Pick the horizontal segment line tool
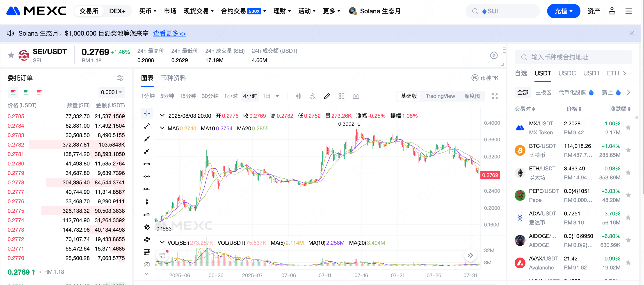The width and height of the screenshot is (644, 285). coord(147,164)
